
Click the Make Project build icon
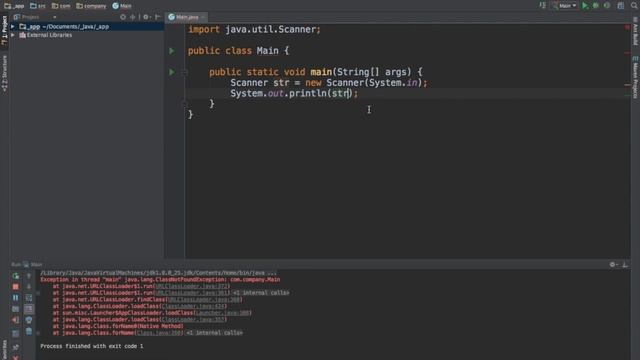(543, 5)
